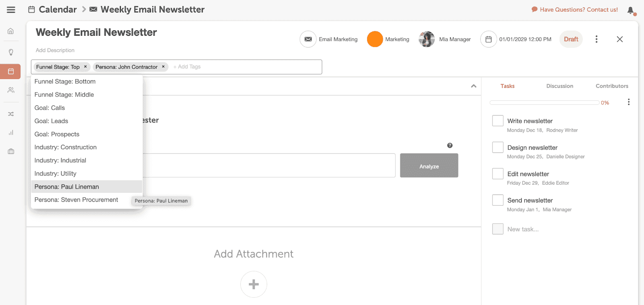Screen dimensions: 644x305
Task: Open the hamburger navigation menu
Action: tap(11, 10)
